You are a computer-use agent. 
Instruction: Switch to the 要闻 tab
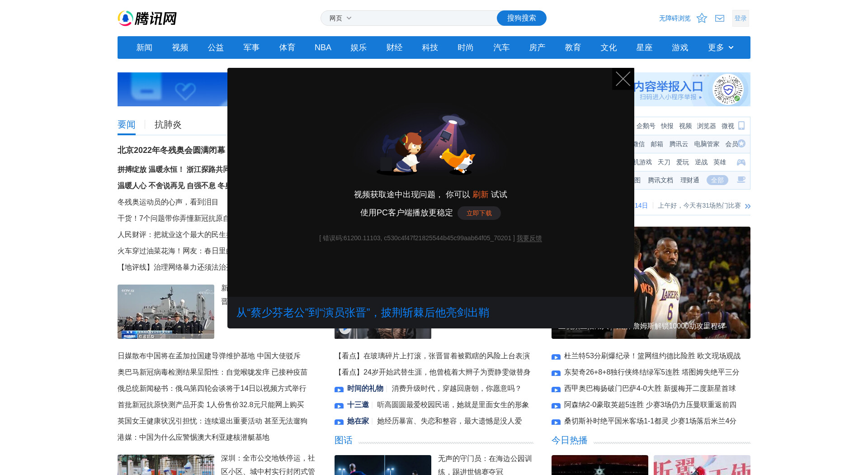coord(127,124)
